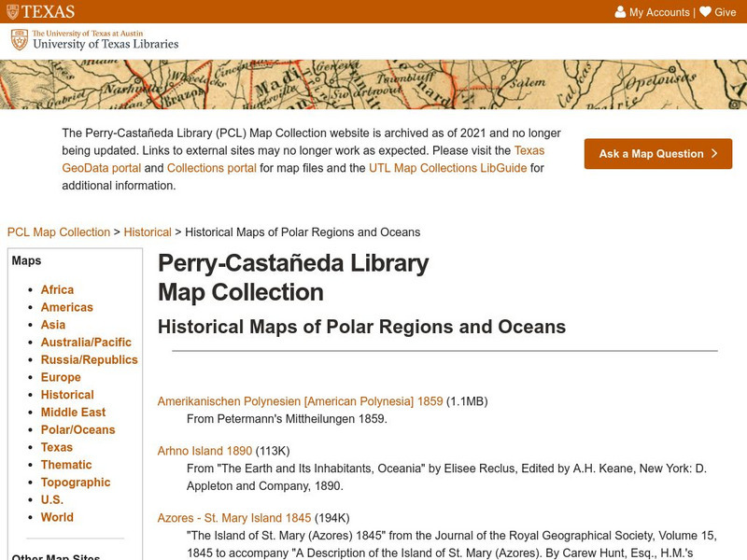747x560 pixels.
Task: Open the Give link
Action: 726,12
